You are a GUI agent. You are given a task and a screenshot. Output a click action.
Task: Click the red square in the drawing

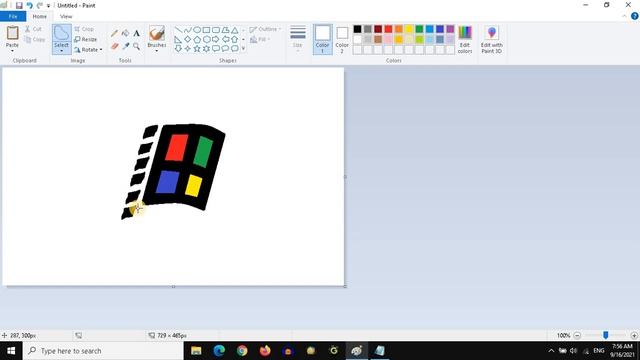176,147
